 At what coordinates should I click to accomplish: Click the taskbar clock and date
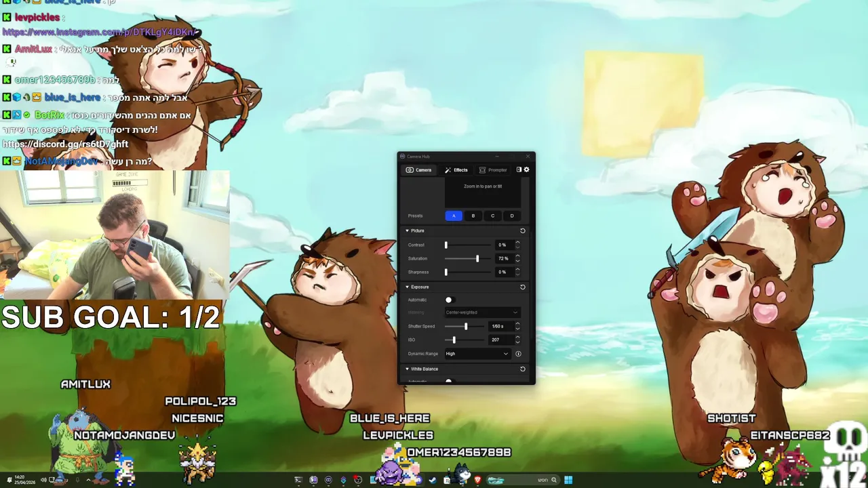click(25, 480)
